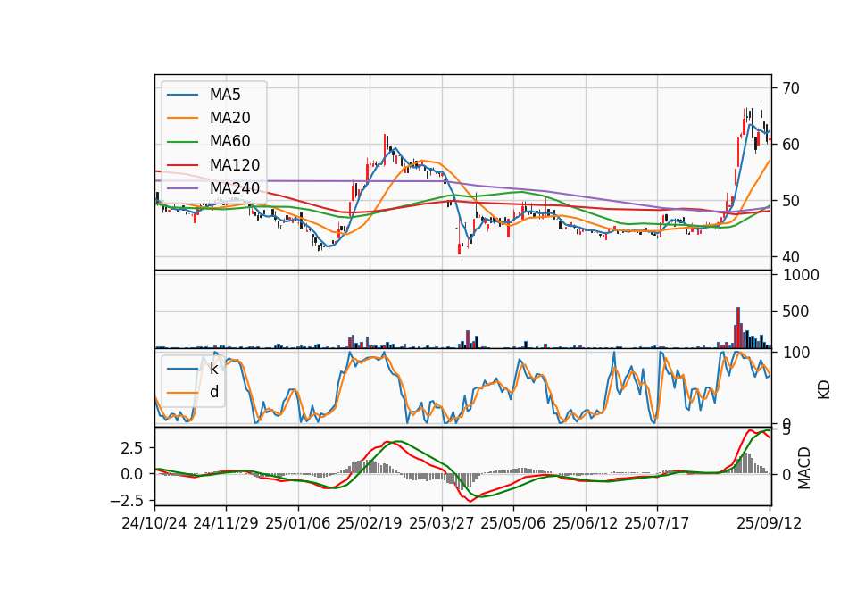The height and width of the screenshot is (616, 857).
Task: Click the MA120 legend label
Action: [x=235, y=164]
